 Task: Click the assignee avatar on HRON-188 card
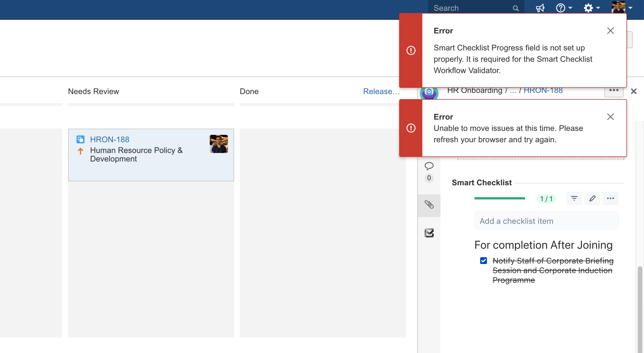click(219, 144)
